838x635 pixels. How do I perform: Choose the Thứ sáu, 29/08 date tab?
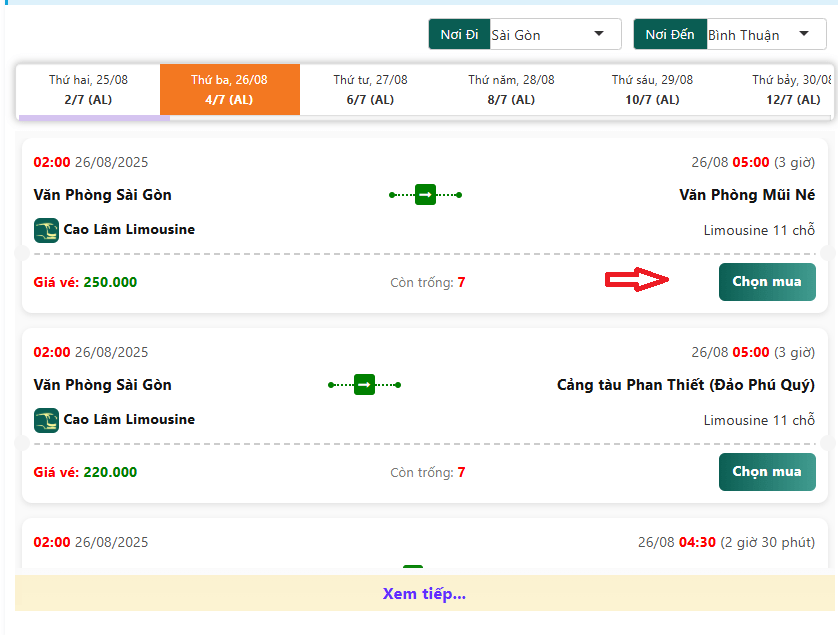pyautogui.click(x=652, y=89)
